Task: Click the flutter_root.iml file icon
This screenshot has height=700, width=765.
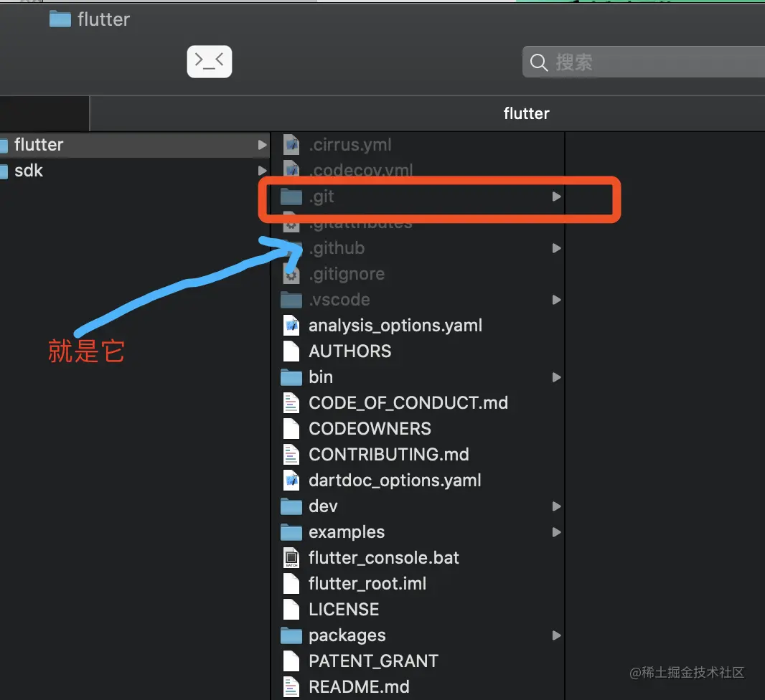Action: click(x=291, y=584)
